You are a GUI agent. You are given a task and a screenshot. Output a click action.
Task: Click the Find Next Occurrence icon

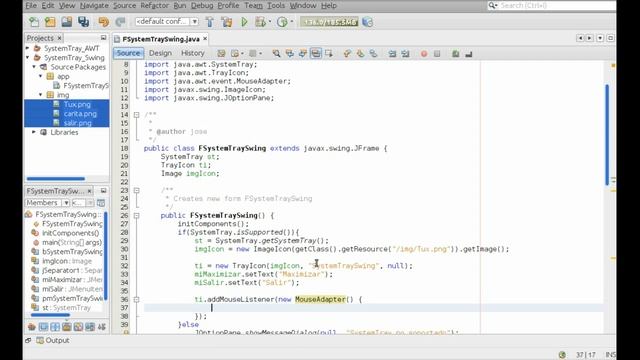point(302,53)
